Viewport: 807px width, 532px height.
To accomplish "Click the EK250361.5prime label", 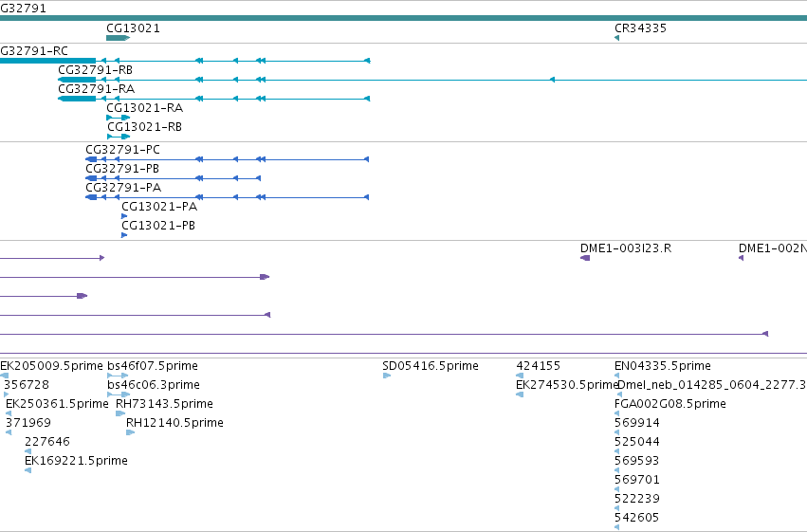I will 57,404.
